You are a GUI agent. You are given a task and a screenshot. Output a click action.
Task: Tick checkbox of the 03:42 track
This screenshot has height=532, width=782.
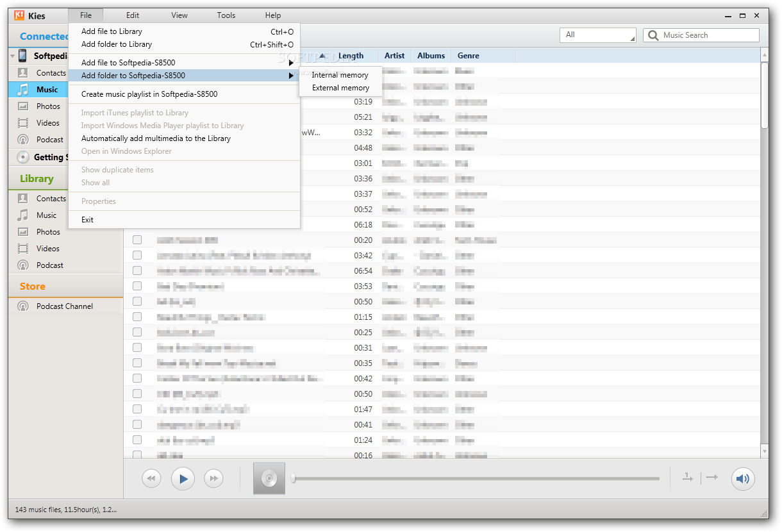(x=137, y=255)
